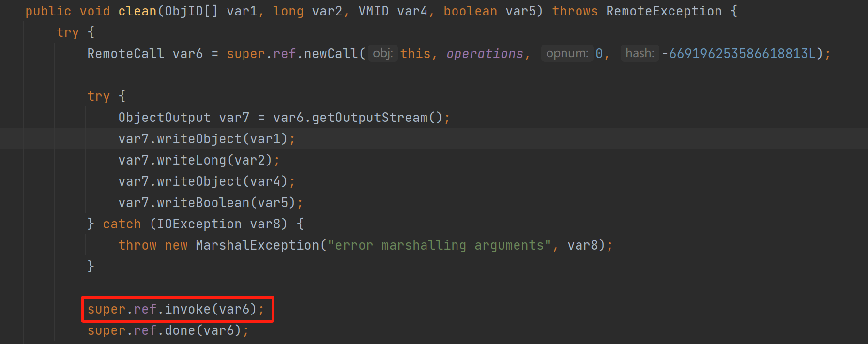Click the clean method name
868x344 pixels.
tap(137, 11)
